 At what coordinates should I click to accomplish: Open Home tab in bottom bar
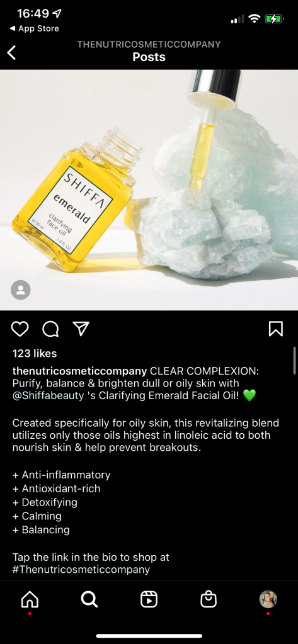click(30, 600)
